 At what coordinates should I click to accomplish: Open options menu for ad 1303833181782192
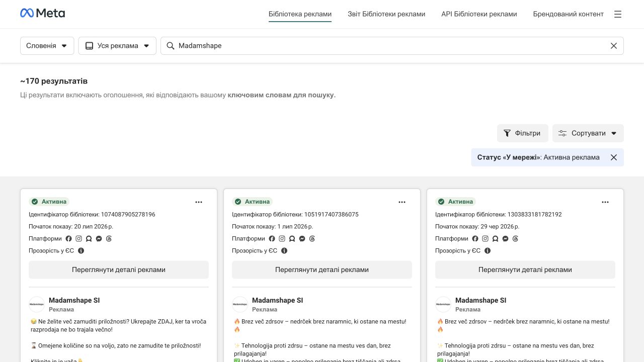coord(605,202)
